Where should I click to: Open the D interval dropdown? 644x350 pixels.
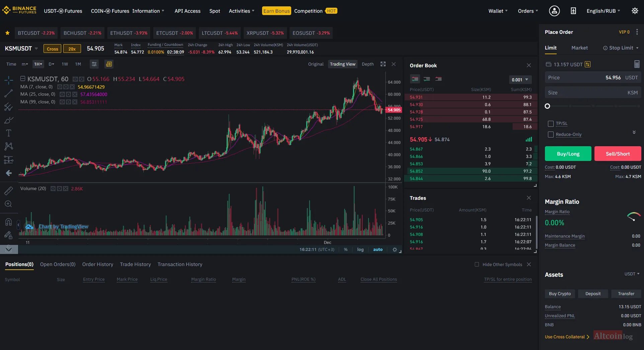(x=51, y=64)
